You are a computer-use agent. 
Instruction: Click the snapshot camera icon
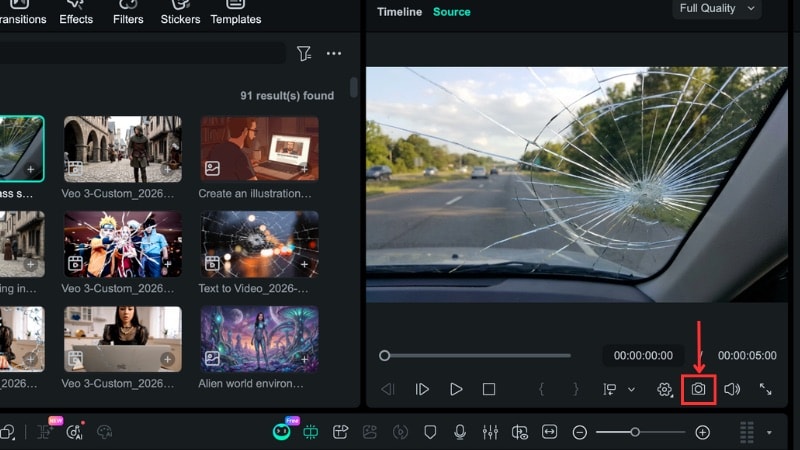698,389
